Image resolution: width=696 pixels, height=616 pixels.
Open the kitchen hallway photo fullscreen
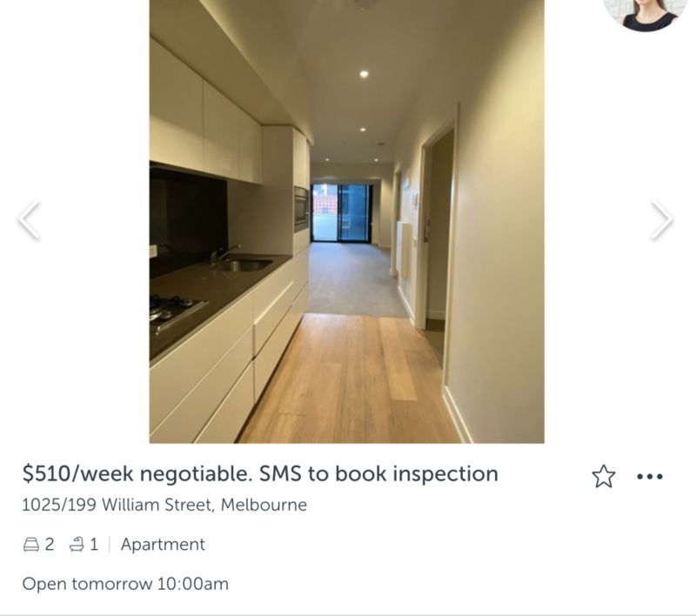346,222
